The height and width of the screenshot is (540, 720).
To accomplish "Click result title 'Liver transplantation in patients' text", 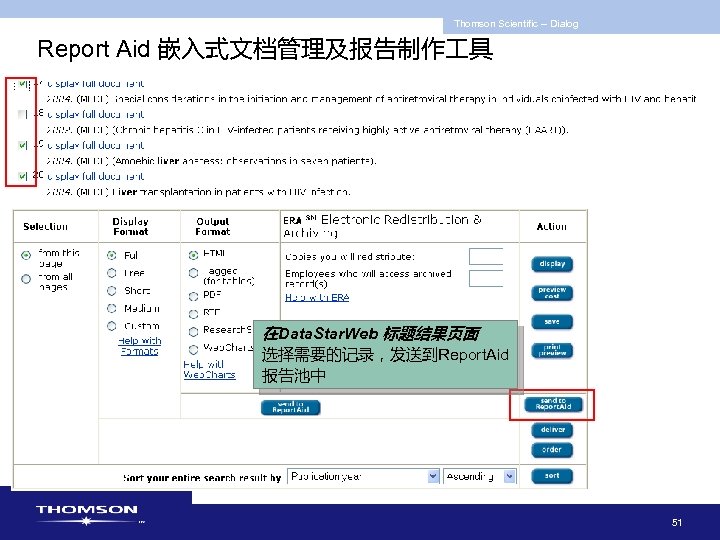I will point(231,192).
